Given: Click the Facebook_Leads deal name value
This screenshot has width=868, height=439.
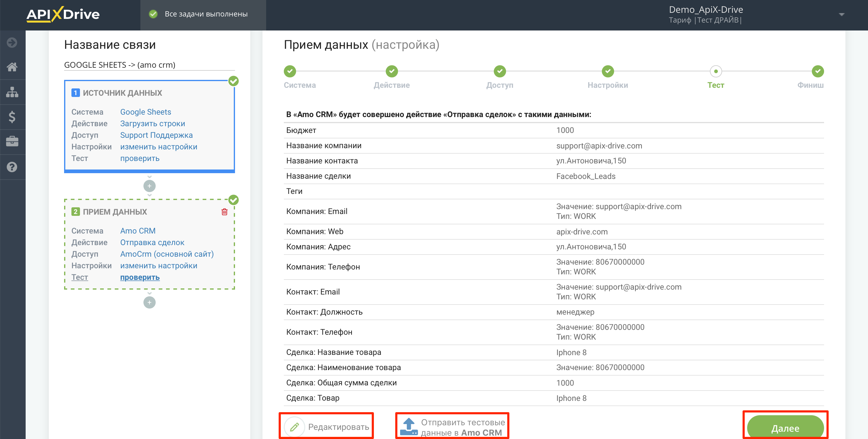Looking at the screenshot, I should [586, 176].
